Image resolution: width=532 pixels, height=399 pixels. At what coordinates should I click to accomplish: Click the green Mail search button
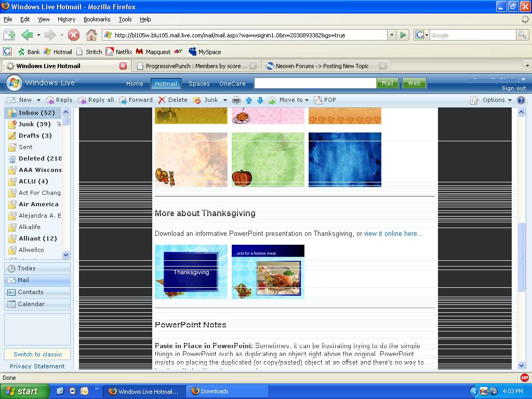[x=387, y=83]
